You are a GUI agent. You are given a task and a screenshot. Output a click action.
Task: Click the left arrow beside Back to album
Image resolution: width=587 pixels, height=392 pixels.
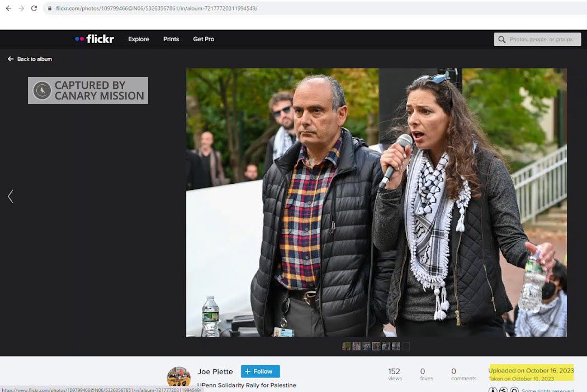point(10,59)
